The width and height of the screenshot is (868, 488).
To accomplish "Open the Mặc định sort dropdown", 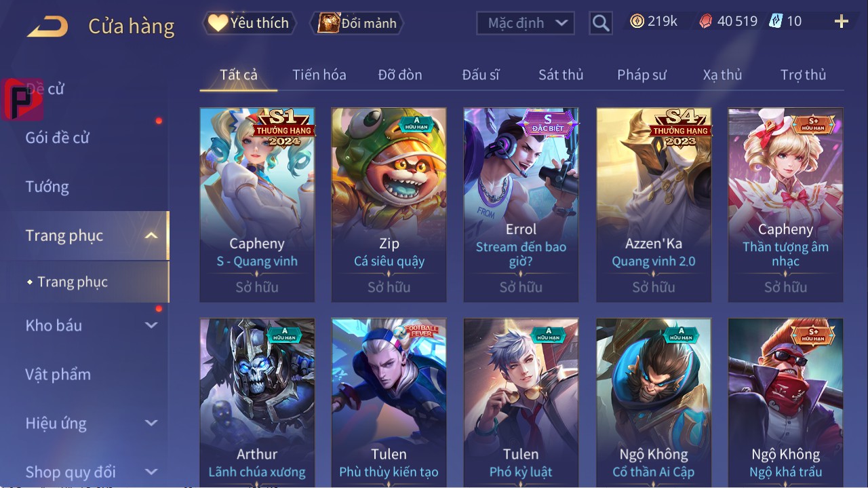I will pos(526,23).
